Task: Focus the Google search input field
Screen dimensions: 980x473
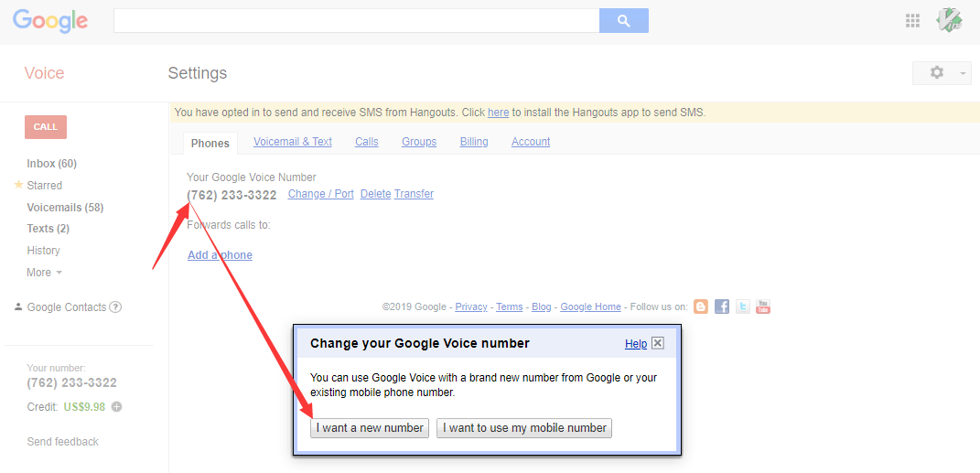Action: point(356,21)
